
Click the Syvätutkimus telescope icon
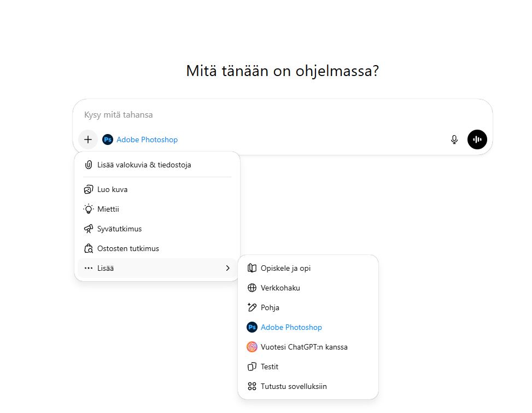click(x=89, y=229)
